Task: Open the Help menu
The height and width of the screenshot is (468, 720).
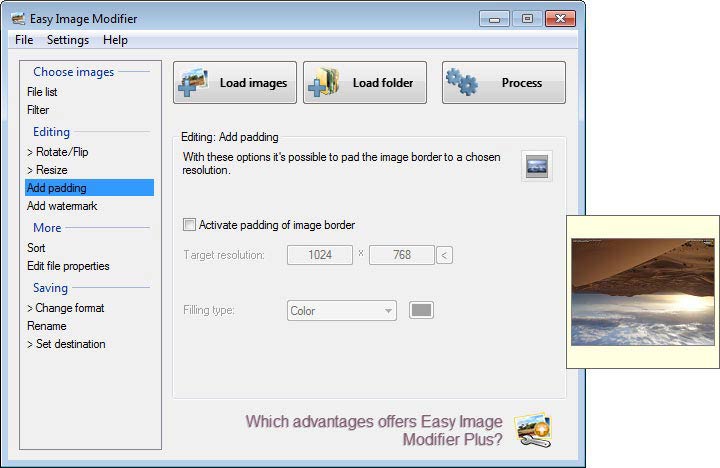Action: point(115,40)
